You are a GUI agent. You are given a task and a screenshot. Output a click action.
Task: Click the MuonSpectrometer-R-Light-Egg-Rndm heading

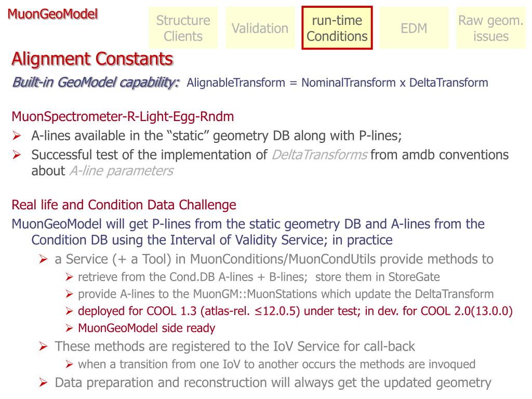tap(123, 117)
